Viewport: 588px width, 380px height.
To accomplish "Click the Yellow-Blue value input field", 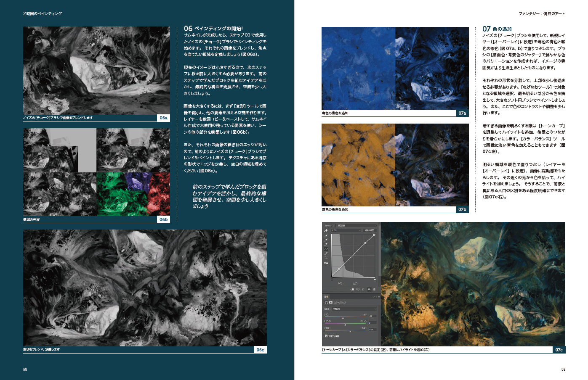I will pos(372,329).
